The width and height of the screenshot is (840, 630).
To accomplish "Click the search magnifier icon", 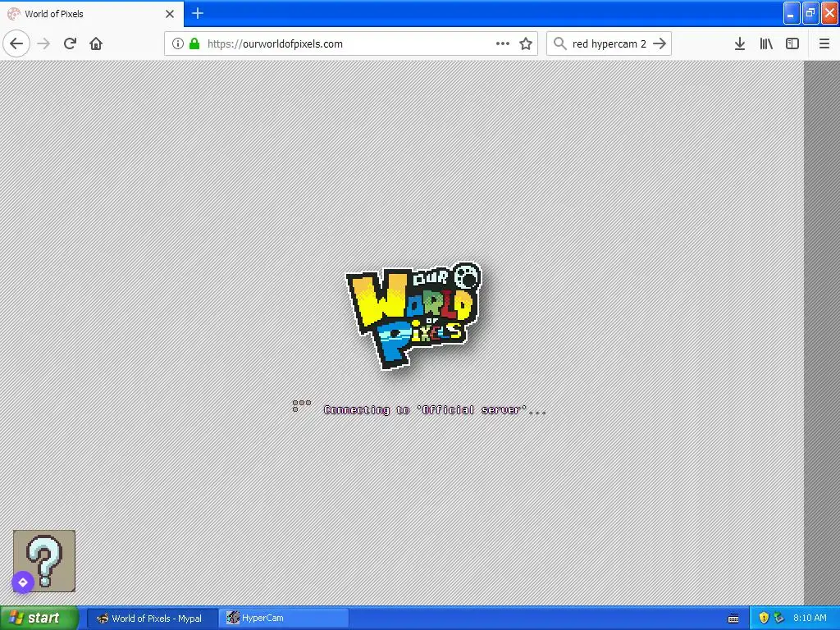I will coord(559,43).
